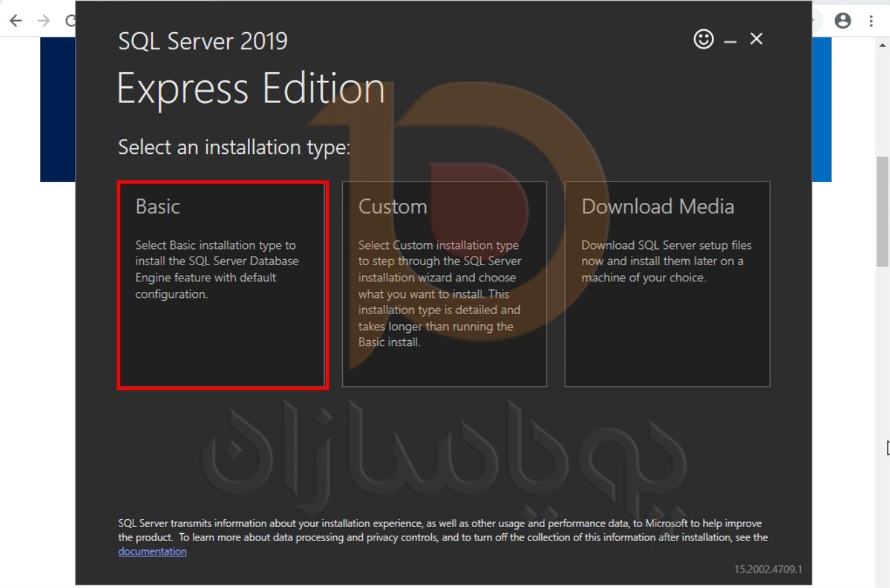Click the Express Edition heading
This screenshot has width=890, height=588.
[250, 88]
